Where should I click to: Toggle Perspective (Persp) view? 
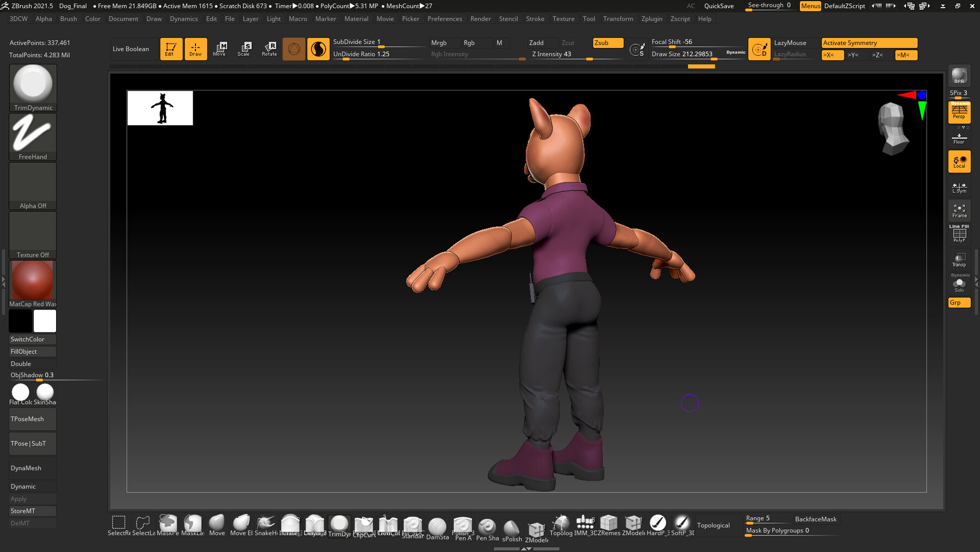(959, 112)
